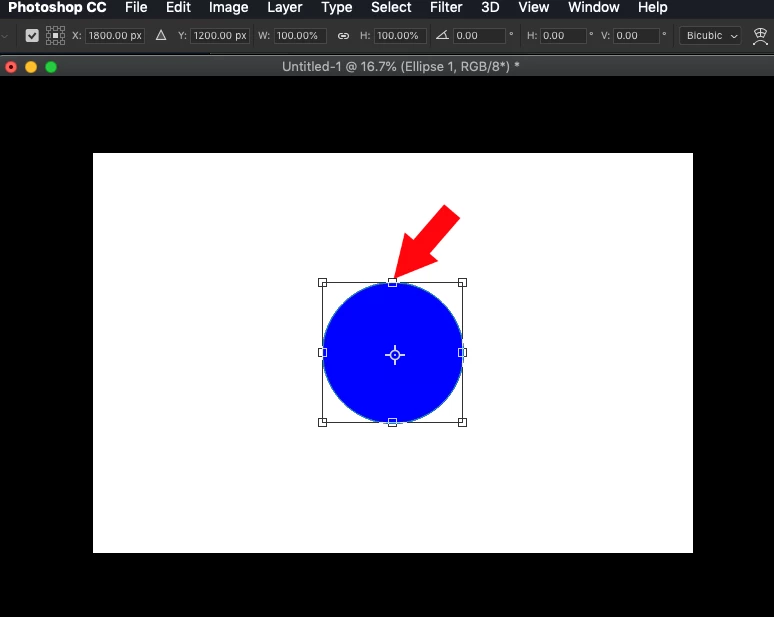Click the vertical skew V field
The height and width of the screenshot is (617, 774).
tap(636, 36)
